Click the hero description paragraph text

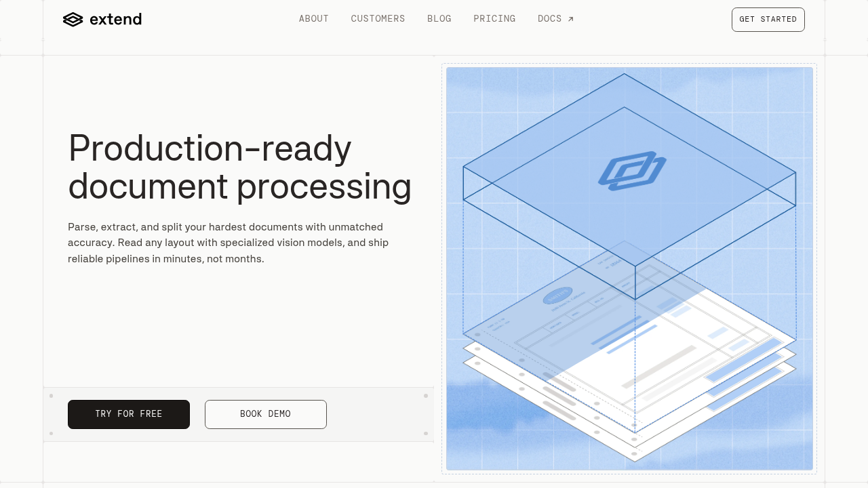click(228, 243)
